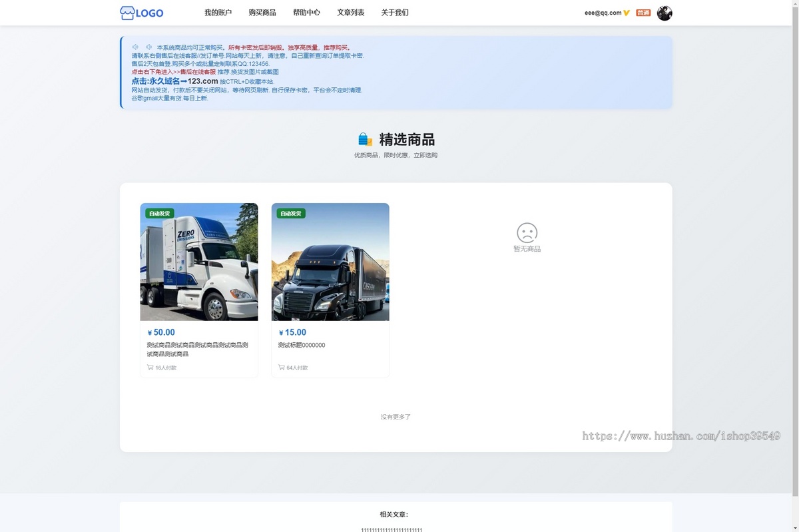
Task: Click the 相关文章 heading
Action: click(x=395, y=514)
